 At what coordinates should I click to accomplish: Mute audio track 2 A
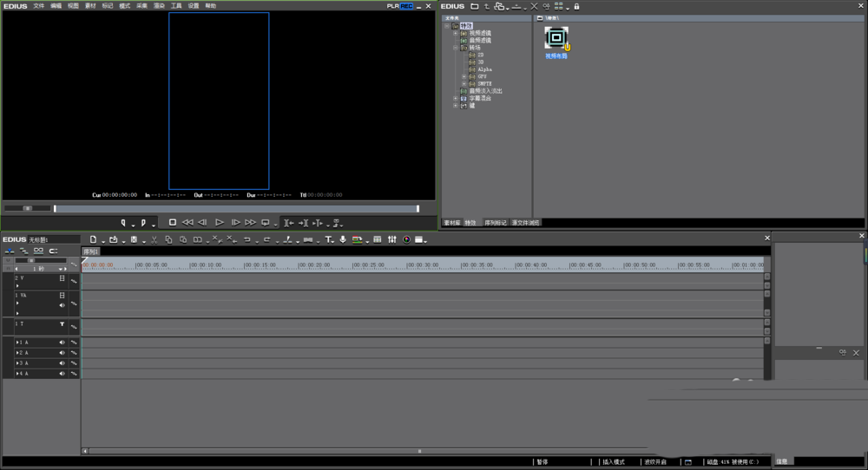[x=62, y=353]
